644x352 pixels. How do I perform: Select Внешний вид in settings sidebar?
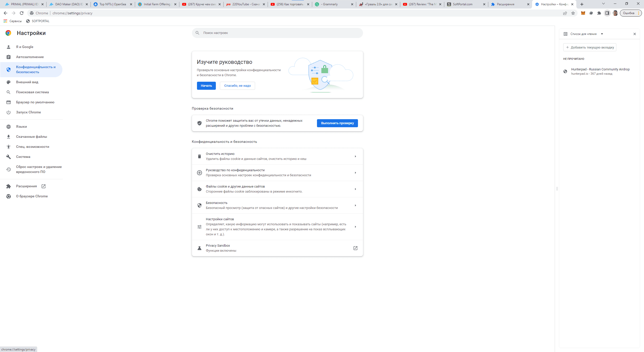click(x=27, y=82)
